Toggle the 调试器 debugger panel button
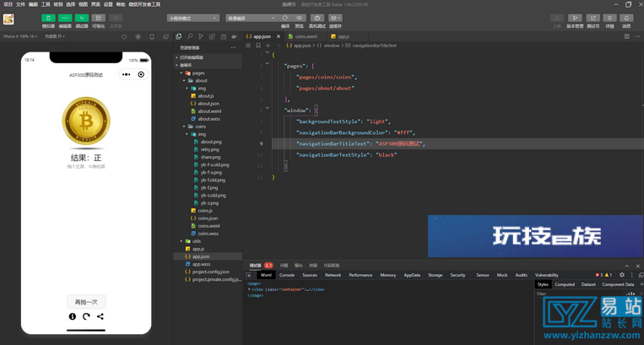 tap(82, 18)
